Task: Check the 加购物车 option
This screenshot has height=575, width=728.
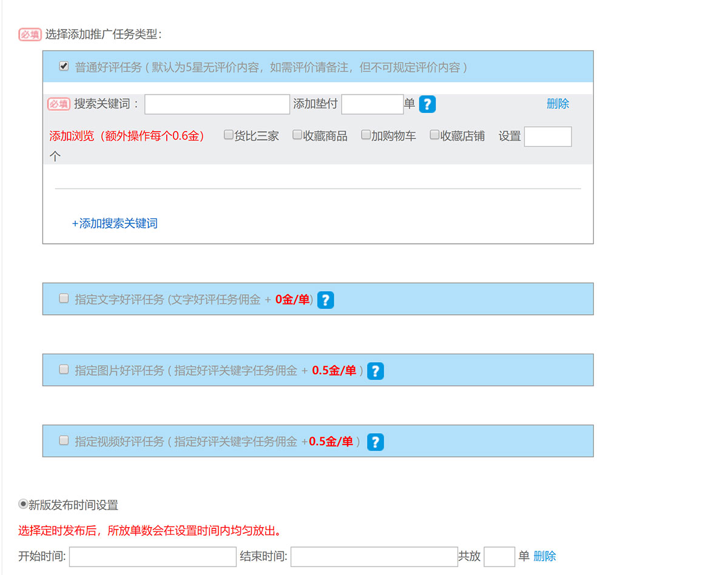Action: (366, 135)
